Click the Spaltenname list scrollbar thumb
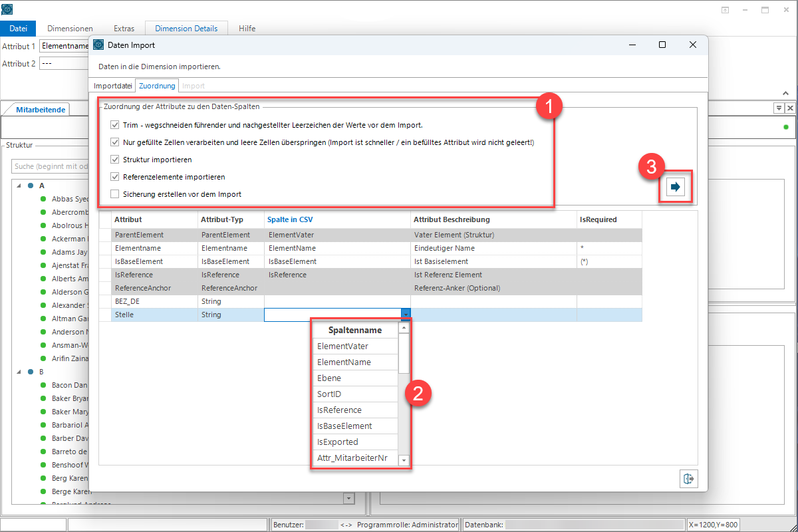This screenshot has width=798, height=532. click(404, 353)
